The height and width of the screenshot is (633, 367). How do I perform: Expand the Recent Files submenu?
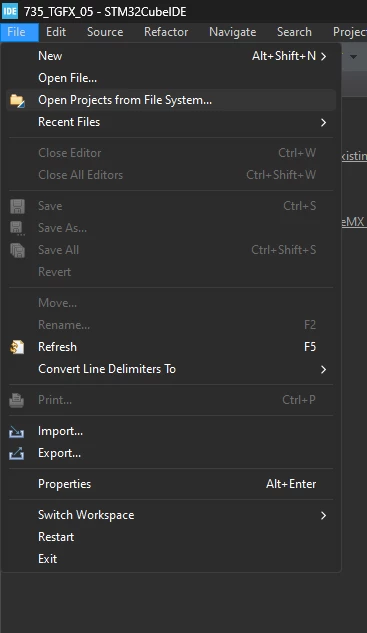323,122
